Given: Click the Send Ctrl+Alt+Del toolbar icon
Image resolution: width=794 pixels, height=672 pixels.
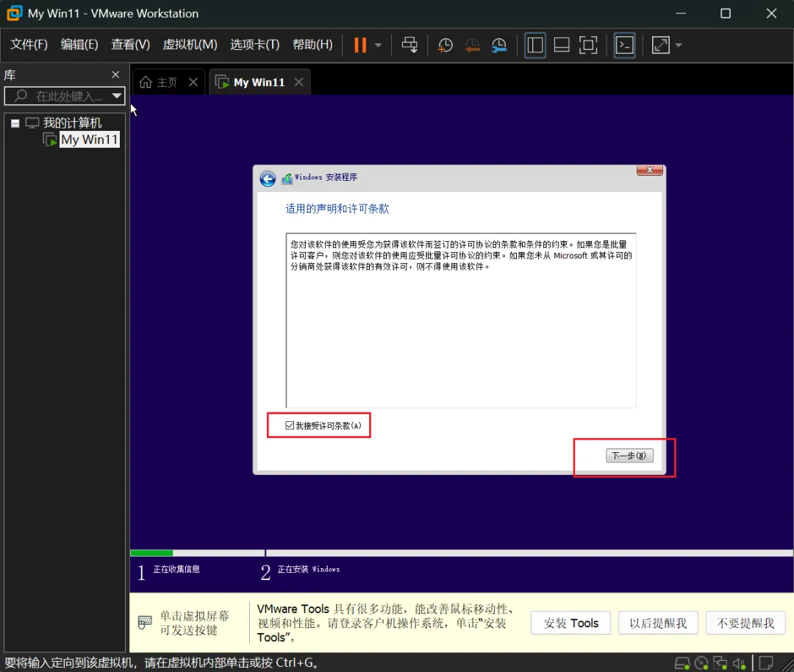Looking at the screenshot, I should click(x=409, y=45).
